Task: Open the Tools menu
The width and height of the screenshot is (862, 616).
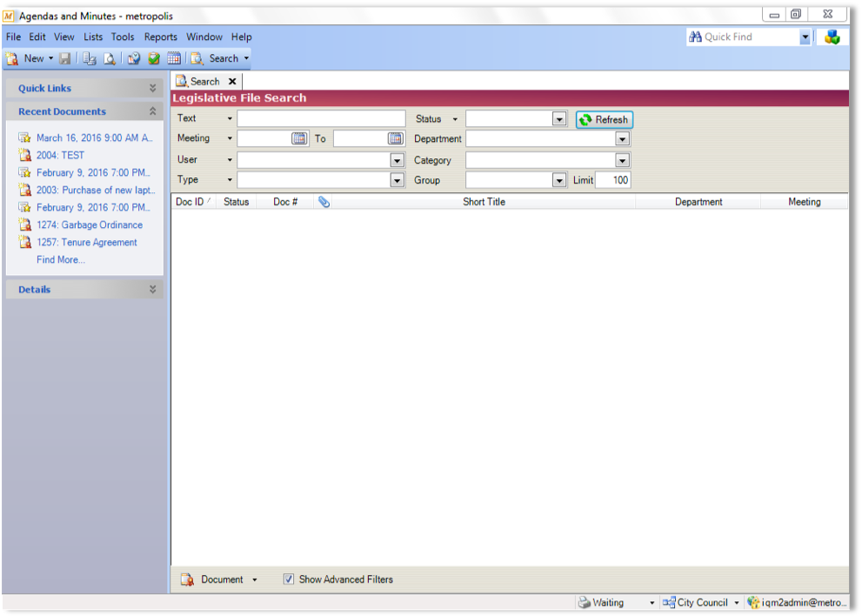Action: pos(123,37)
